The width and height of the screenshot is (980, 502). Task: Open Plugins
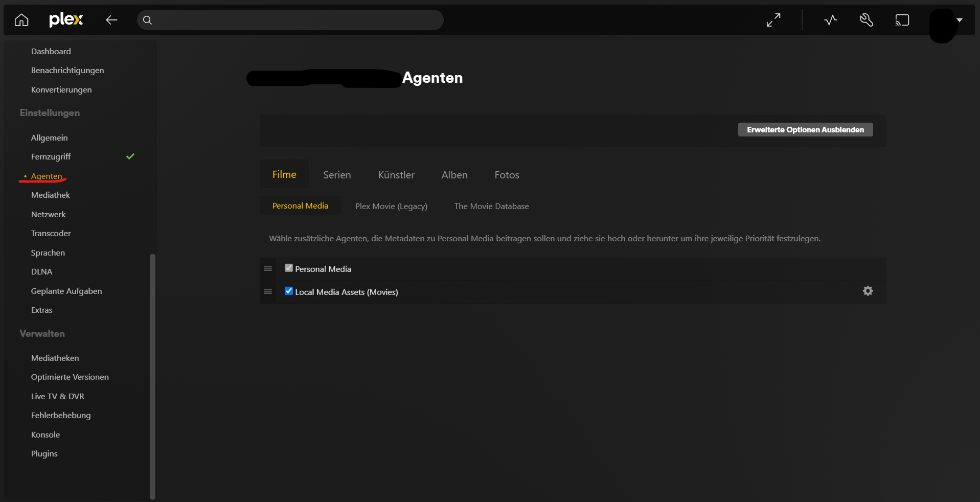pyautogui.click(x=44, y=453)
